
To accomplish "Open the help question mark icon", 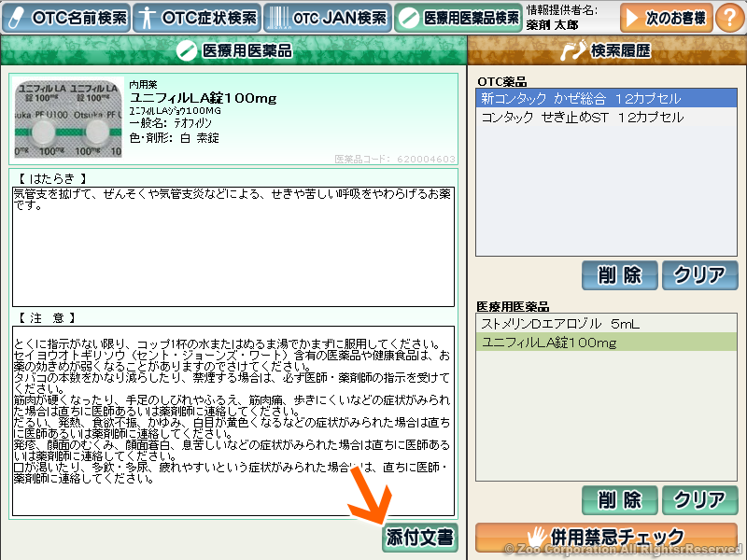I will (x=730, y=18).
